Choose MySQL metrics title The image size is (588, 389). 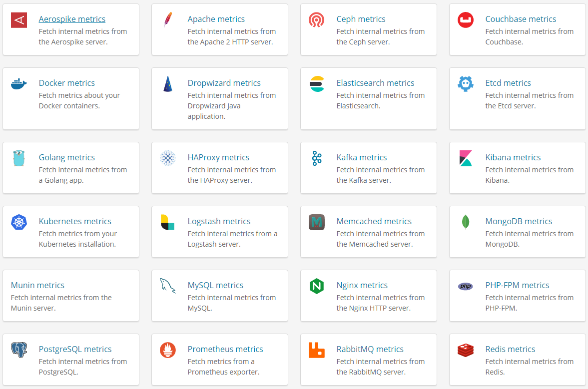click(215, 285)
